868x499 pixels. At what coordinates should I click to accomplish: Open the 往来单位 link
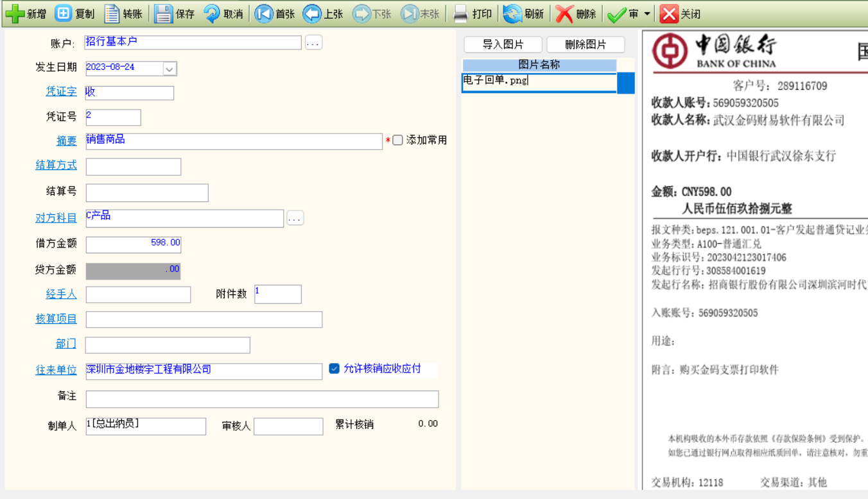click(x=56, y=369)
